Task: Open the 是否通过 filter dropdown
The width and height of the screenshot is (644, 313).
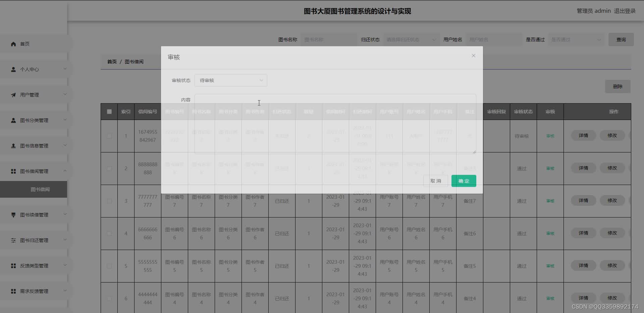Action: pyautogui.click(x=576, y=40)
